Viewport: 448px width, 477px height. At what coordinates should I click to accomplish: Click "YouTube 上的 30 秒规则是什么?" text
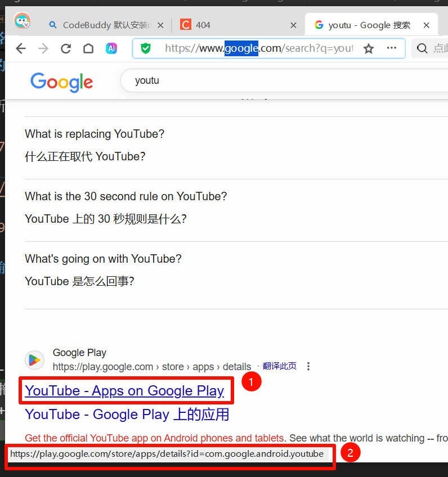[x=106, y=219]
